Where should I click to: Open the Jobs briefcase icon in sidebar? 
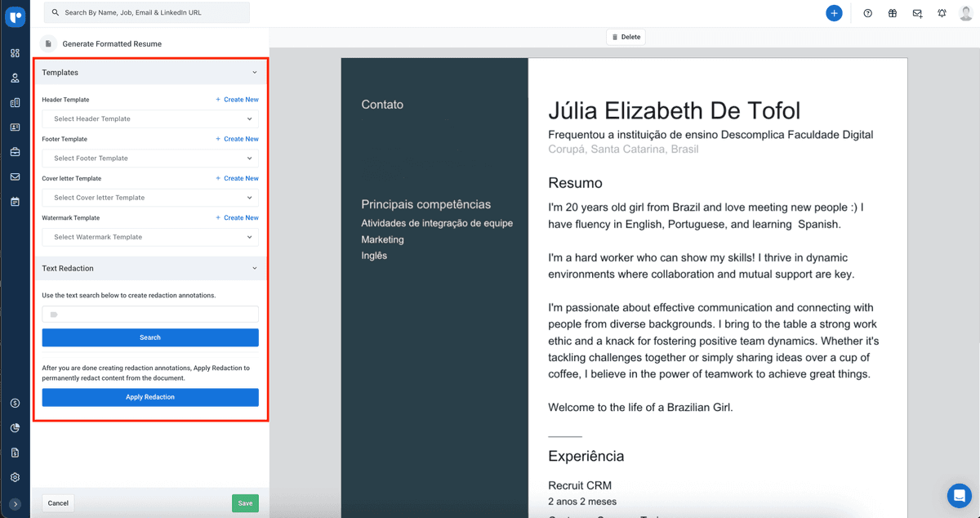point(16,151)
